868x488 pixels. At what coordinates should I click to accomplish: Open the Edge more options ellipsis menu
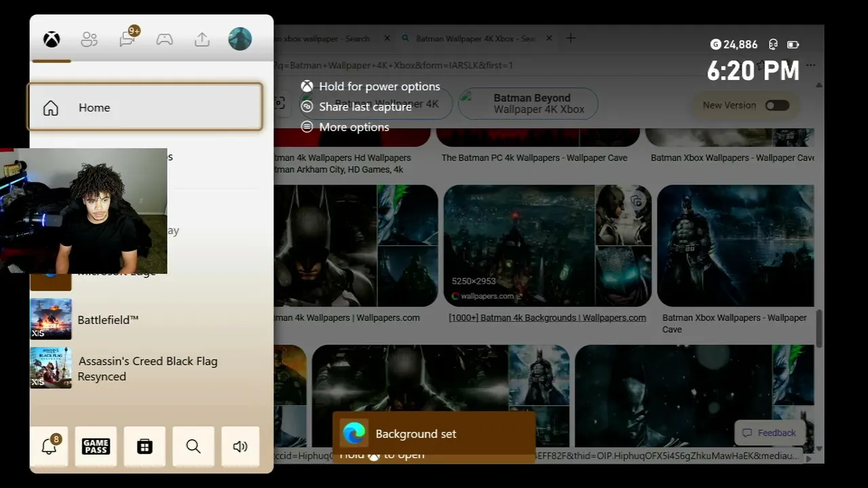click(x=811, y=65)
